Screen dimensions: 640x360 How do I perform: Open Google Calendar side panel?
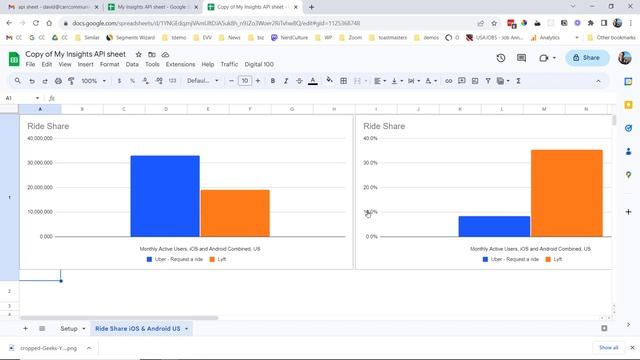(629, 81)
